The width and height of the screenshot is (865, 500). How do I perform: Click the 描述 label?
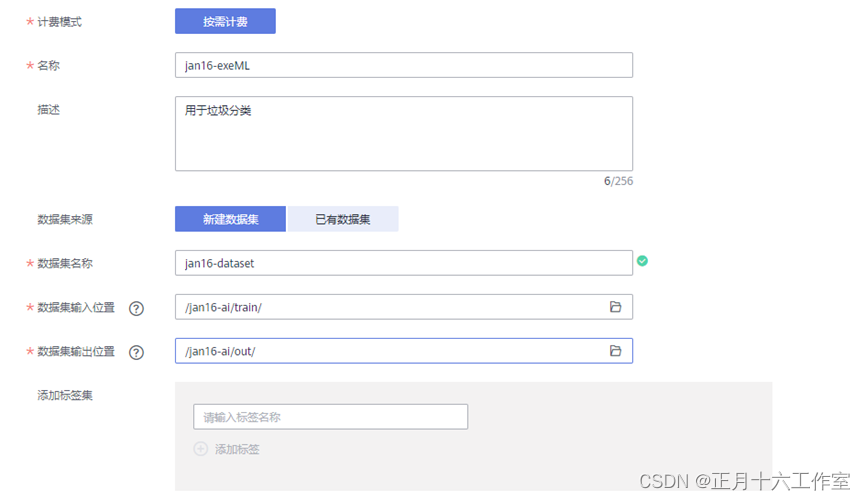pos(49,110)
